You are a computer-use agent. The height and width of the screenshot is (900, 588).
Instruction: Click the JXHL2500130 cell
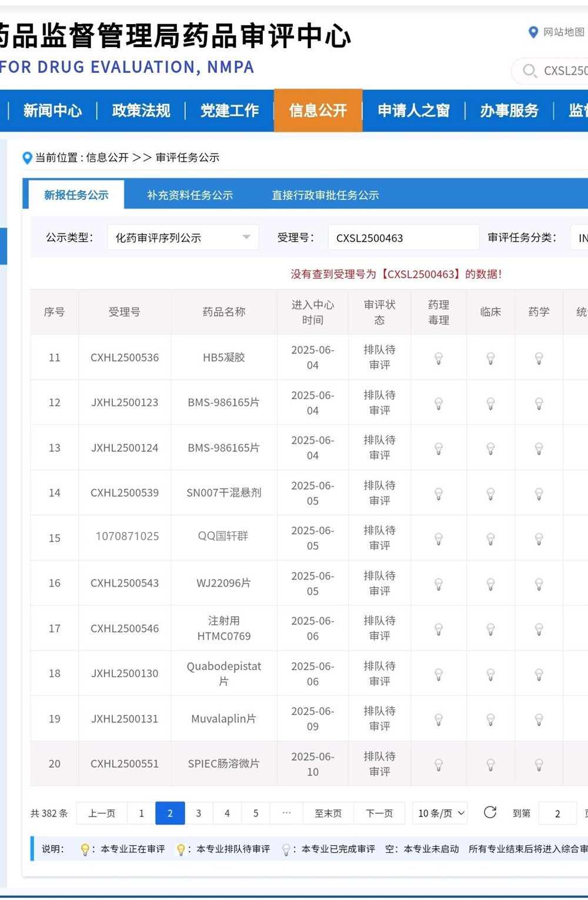tap(125, 673)
